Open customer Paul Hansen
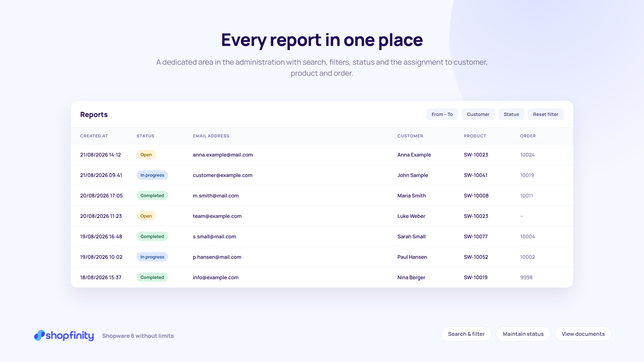The width and height of the screenshot is (644, 362). tap(412, 257)
